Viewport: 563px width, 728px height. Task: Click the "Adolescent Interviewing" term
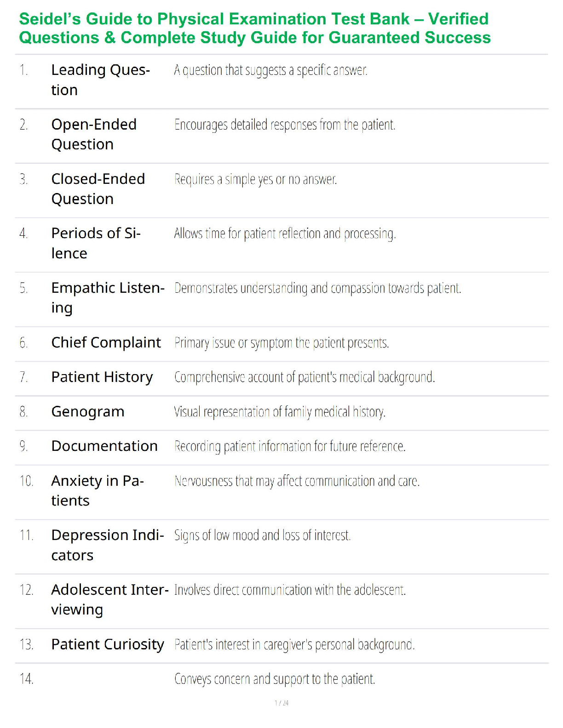tap(109, 599)
